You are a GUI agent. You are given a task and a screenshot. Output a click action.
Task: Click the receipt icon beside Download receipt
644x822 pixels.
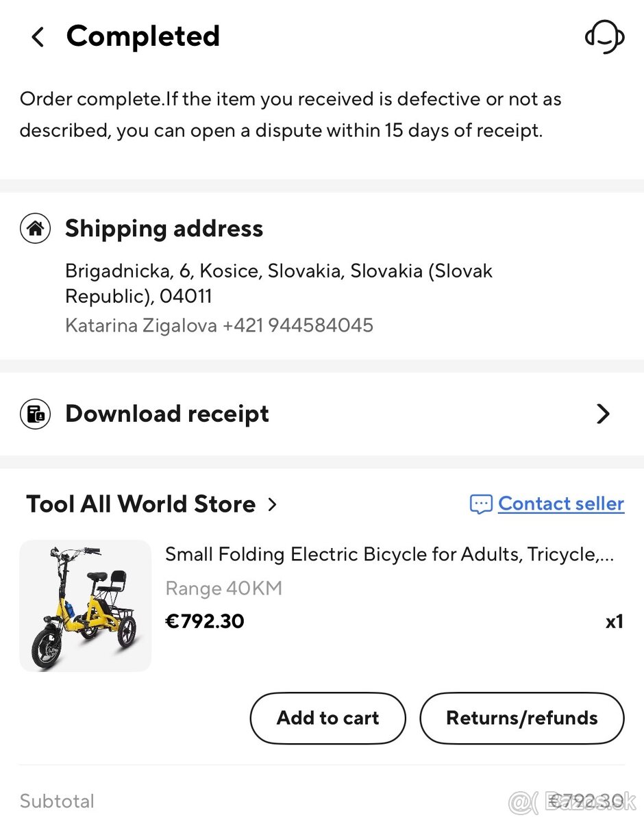tap(35, 414)
